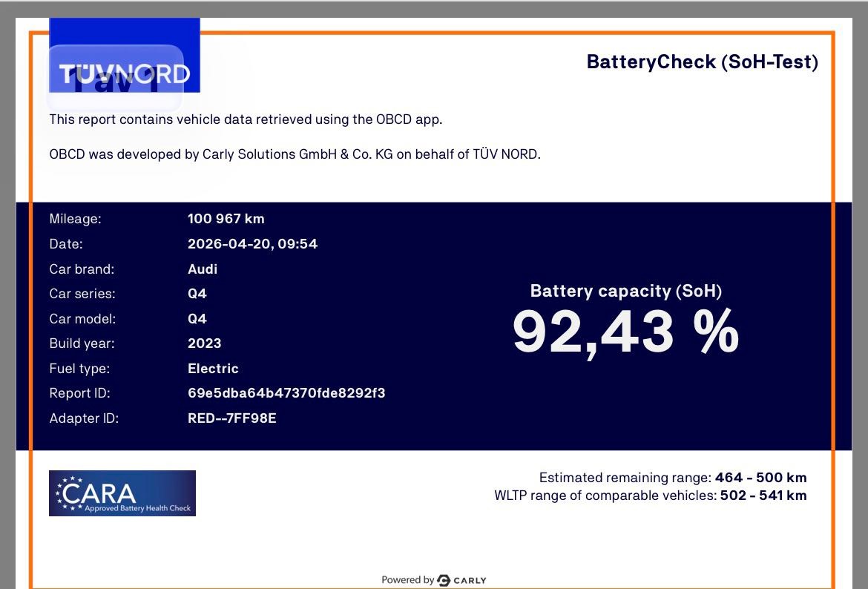Screen dimensions: 868x589
Task: Click the Q4 value beside Car model
Action: pyautogui.click(x=197, y=319)
